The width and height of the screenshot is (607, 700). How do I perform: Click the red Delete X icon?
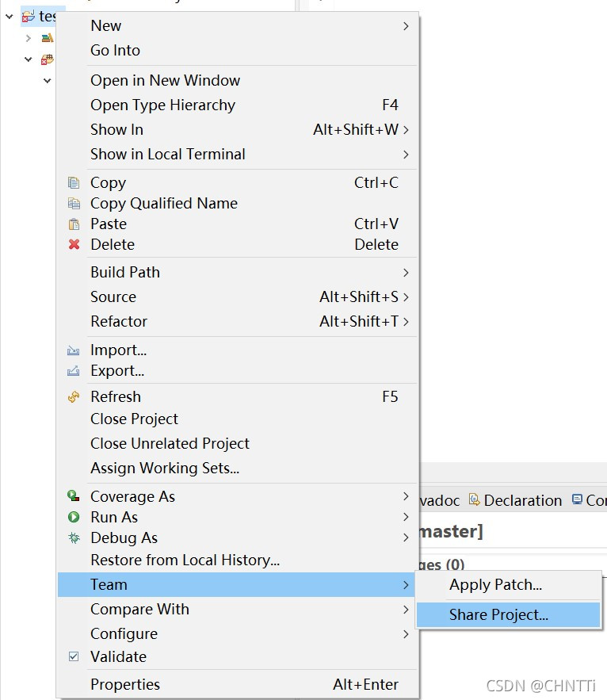tap(74, 245)
